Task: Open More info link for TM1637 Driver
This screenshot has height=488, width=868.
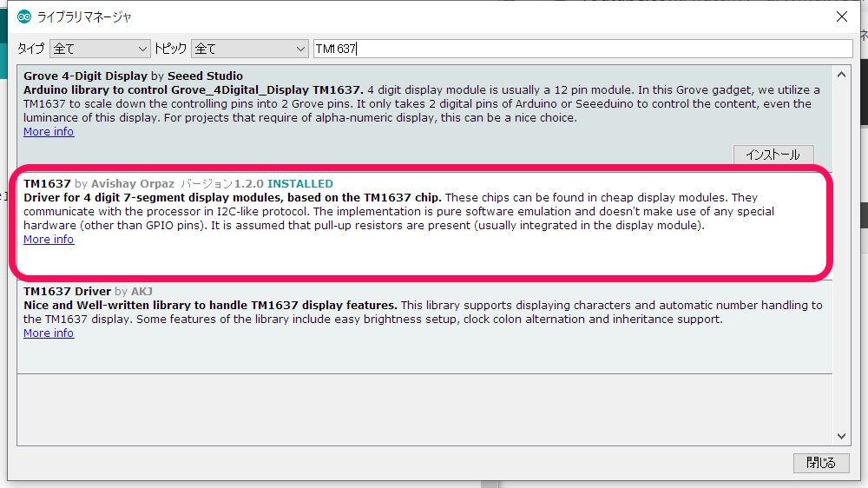Action: point(49,333)
